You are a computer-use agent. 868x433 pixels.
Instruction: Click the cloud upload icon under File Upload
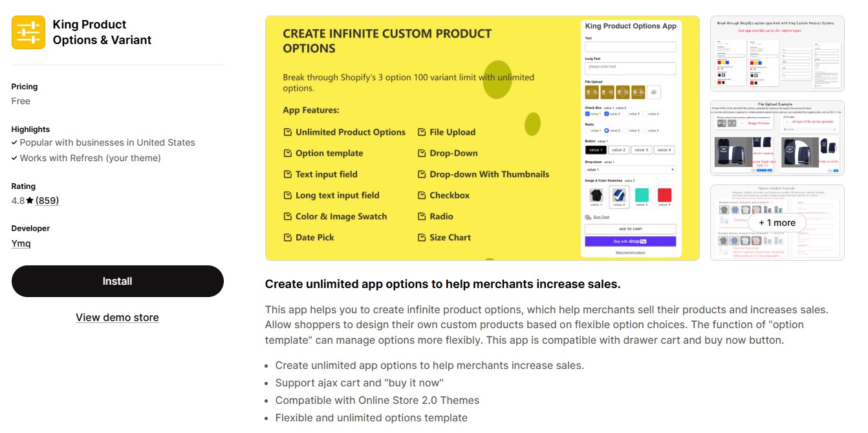tap(653, 93)
